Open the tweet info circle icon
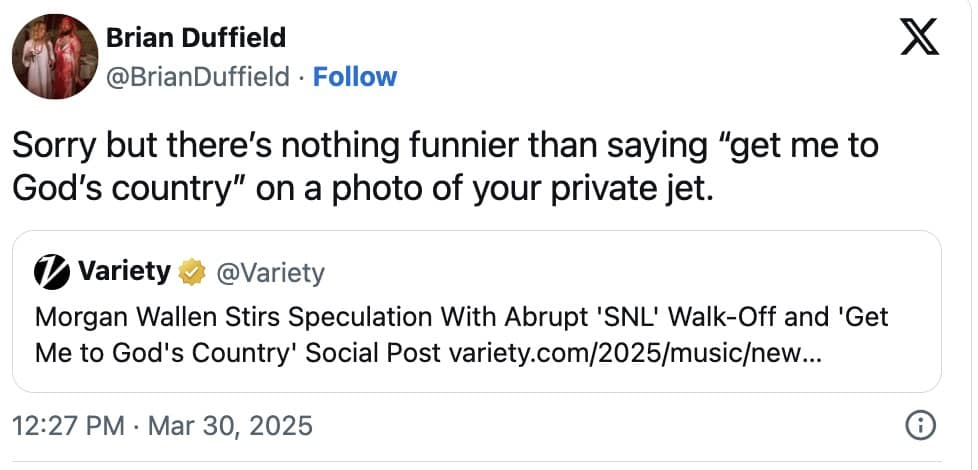 (x=919, y=426)
